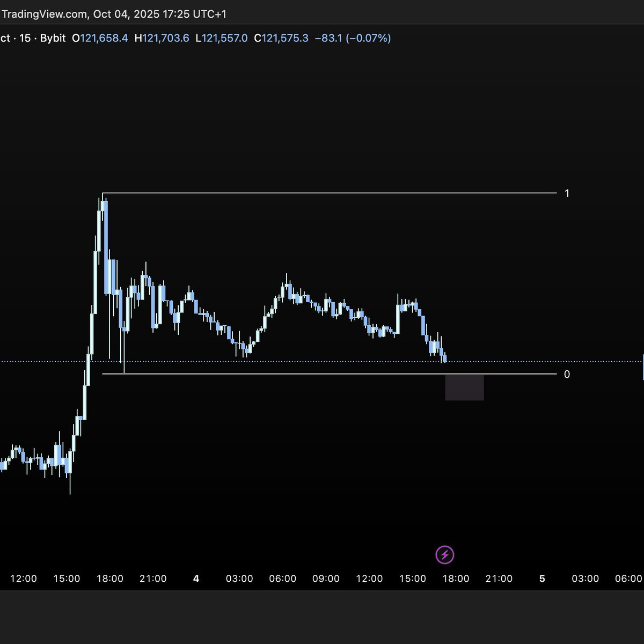Click the first 21:00 time axis label
The image size is (644, 644).
pyautogui.click(x=153, y=579)
